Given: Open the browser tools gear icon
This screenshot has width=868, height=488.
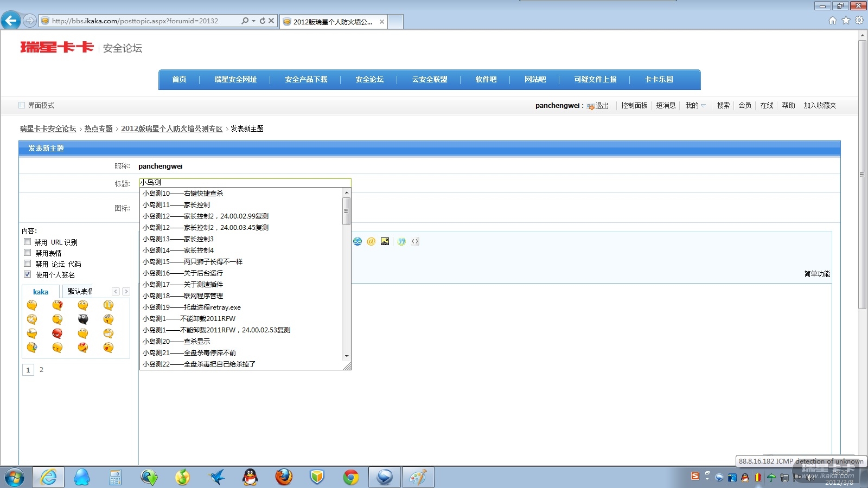Looking at the screenshot, I should click(859, 21).
